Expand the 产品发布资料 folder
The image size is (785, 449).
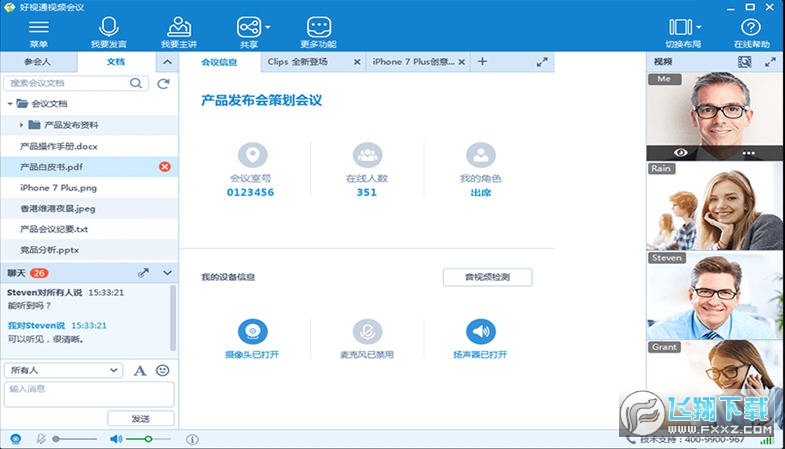[x=22, y=125]
